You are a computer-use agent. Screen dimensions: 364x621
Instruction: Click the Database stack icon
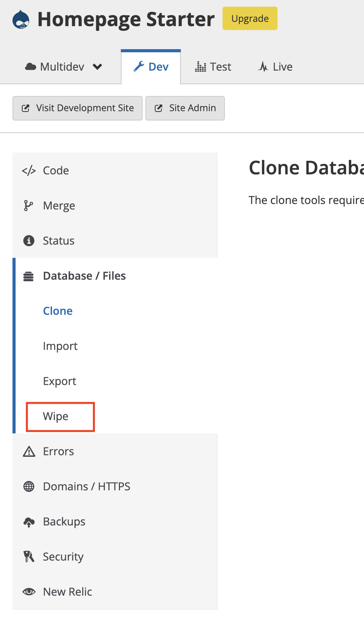28,276
